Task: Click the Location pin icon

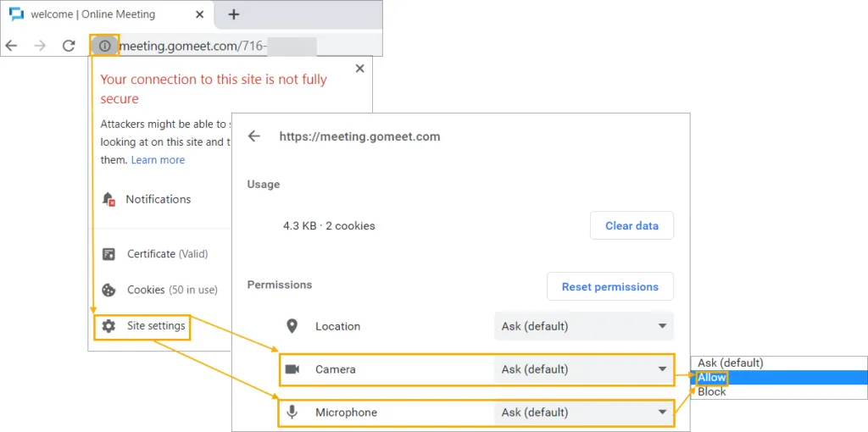Action: pos(292,326)
